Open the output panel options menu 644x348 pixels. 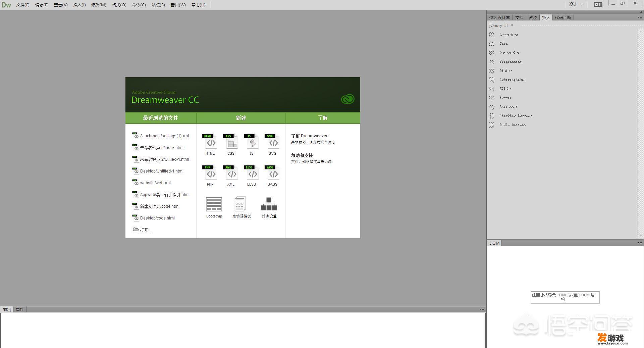482,309
